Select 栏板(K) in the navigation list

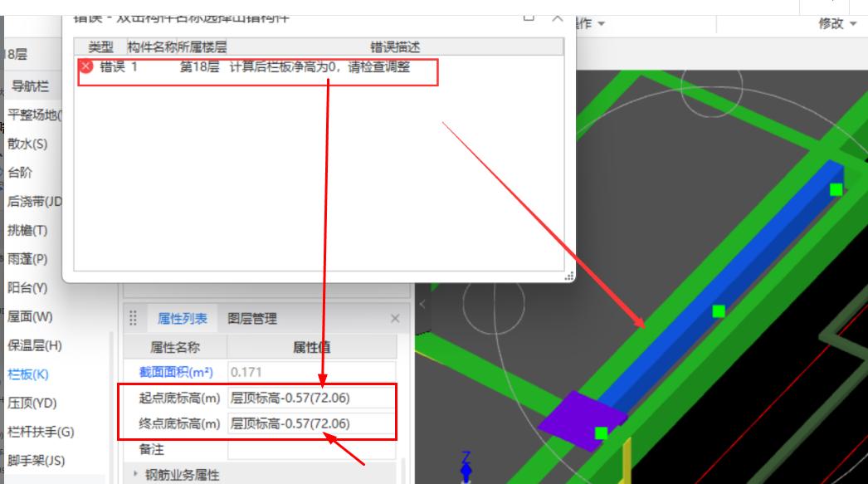(x=27, y=374)
